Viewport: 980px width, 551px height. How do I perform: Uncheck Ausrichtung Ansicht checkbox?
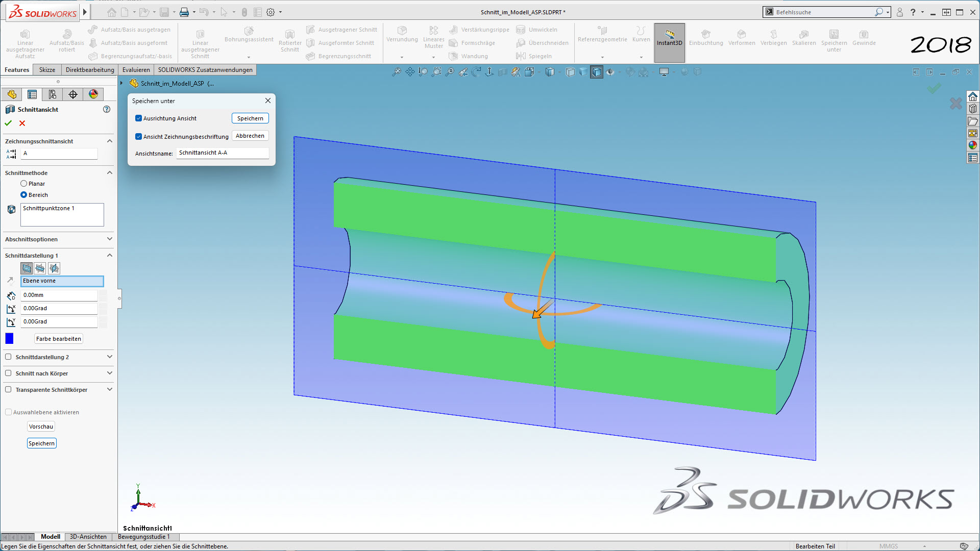tap(138, 118)
